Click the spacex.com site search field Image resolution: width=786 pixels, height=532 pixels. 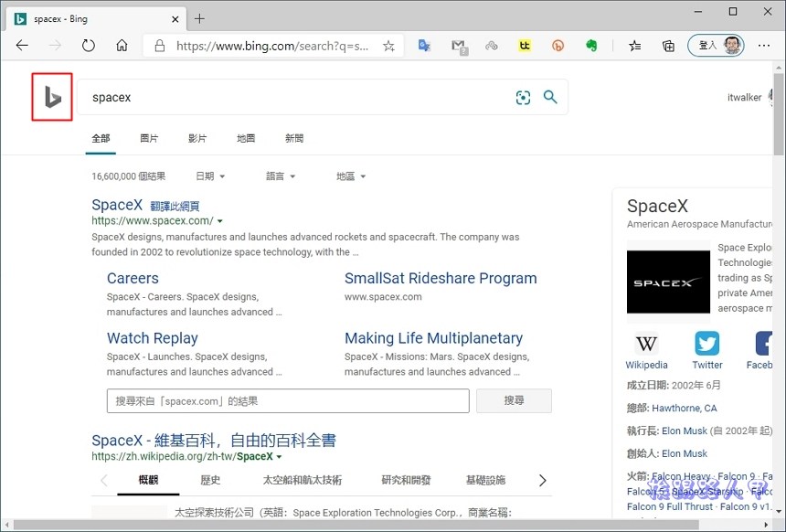(x=287, y=401)
